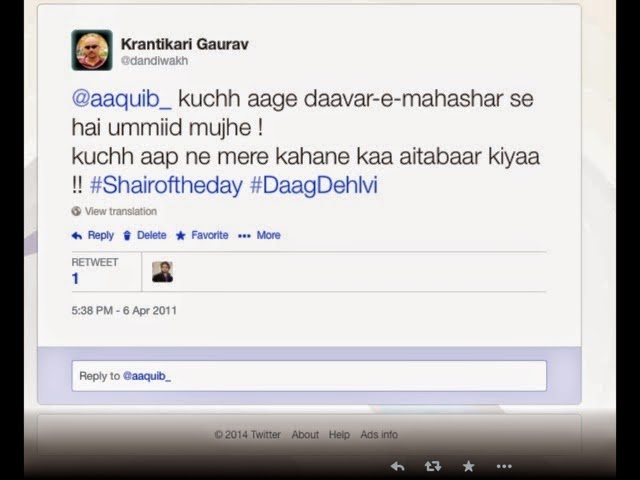This screenshot has height=480, width=640.
Task: Click the Reply to @aaquib_ input box
Action: tap(309, 376)
